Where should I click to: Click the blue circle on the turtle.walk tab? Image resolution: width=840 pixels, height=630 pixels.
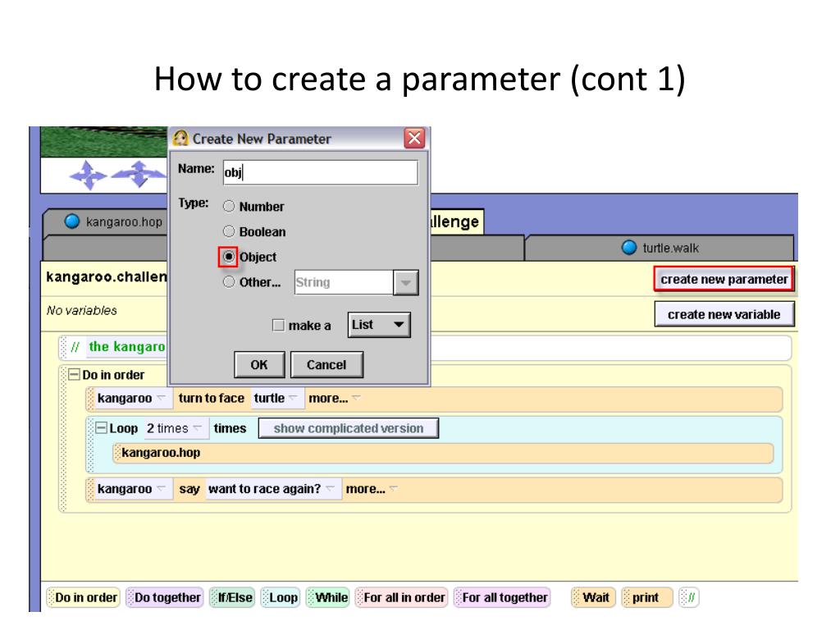click(x=629, y=248)
